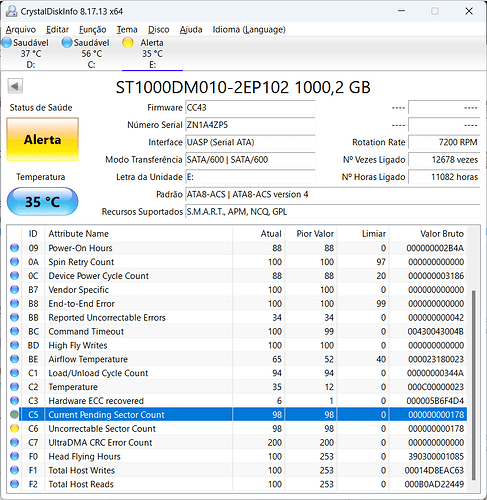Screen dimensions: 487x500
Task: Click yellow status dot for Uncorrectable Sector Count
Action: tap(14, 428)
